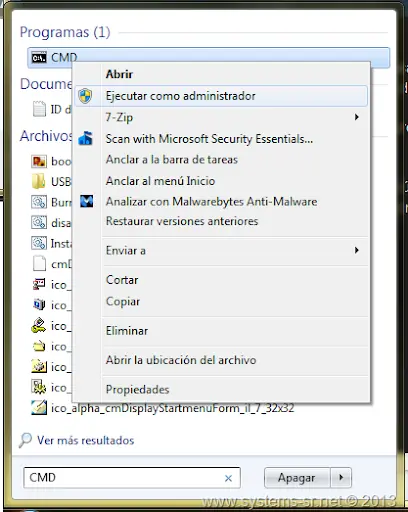
Task: Click the Apagar button
Action: pyautogui.click(x=297, y=478)
